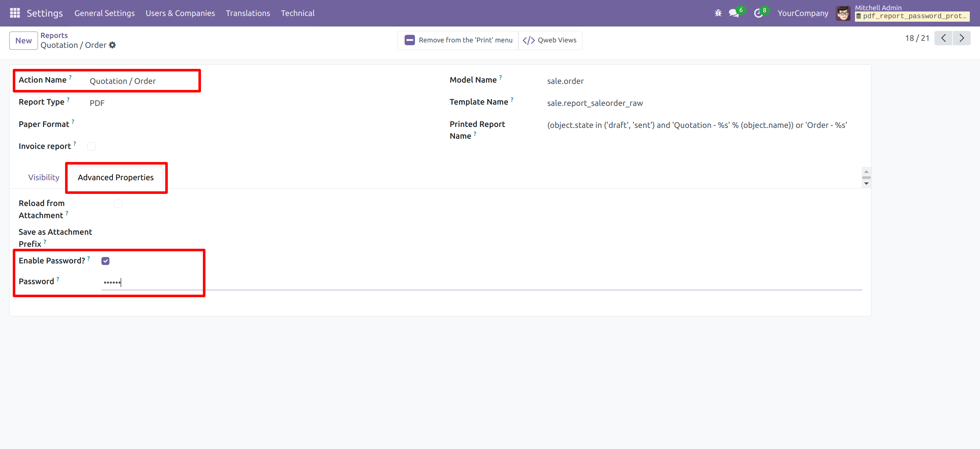The image size is (980, 449).
Task: Click the 18 / 21 pager counter
Action: pos(917,38)
